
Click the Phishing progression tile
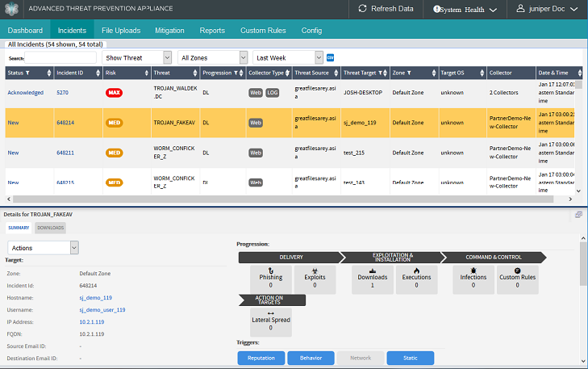pos(270,277)
